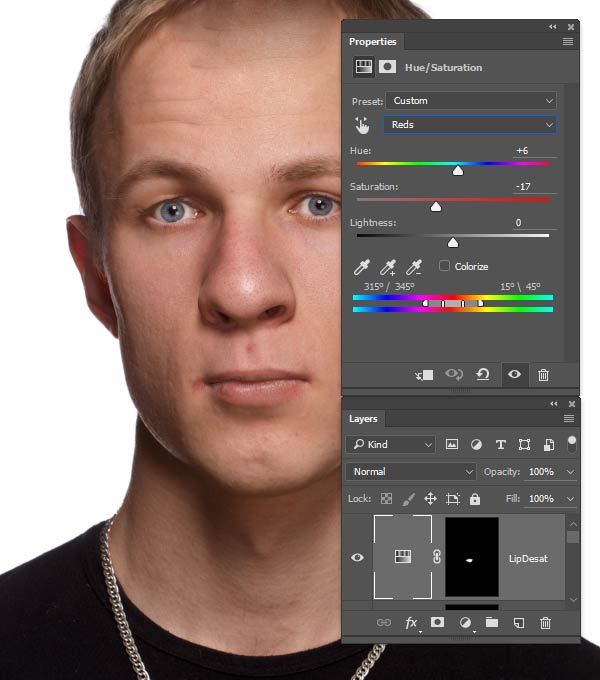Create a new layer

pos(518,623)
